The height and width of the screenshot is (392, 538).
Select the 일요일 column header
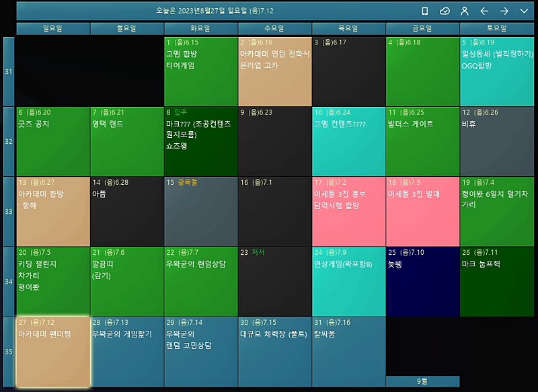coord(52,29)
